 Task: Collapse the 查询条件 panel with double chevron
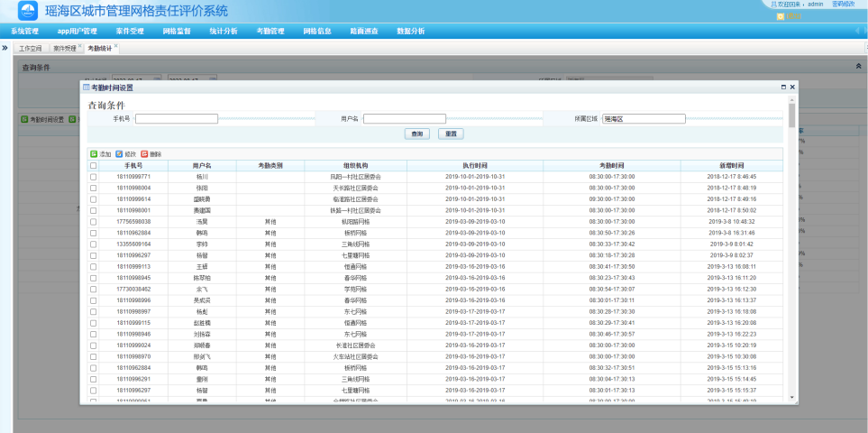pyautogui.click(x=857, y=67)
